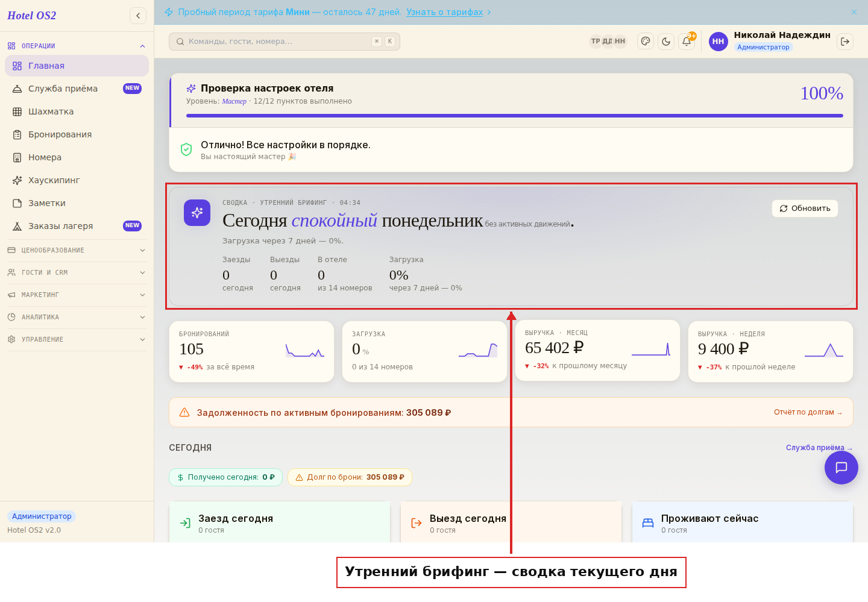Click the search magnifier icon

(180, 42)
